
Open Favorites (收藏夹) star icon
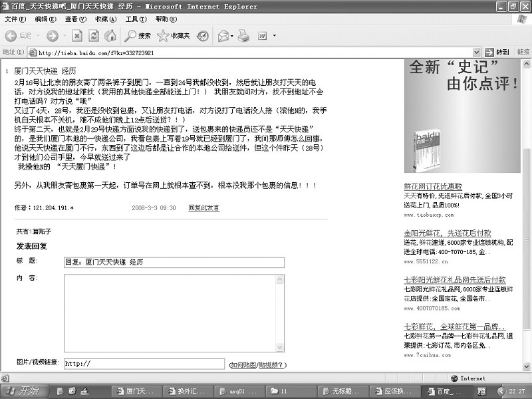(x=173, y=35)
